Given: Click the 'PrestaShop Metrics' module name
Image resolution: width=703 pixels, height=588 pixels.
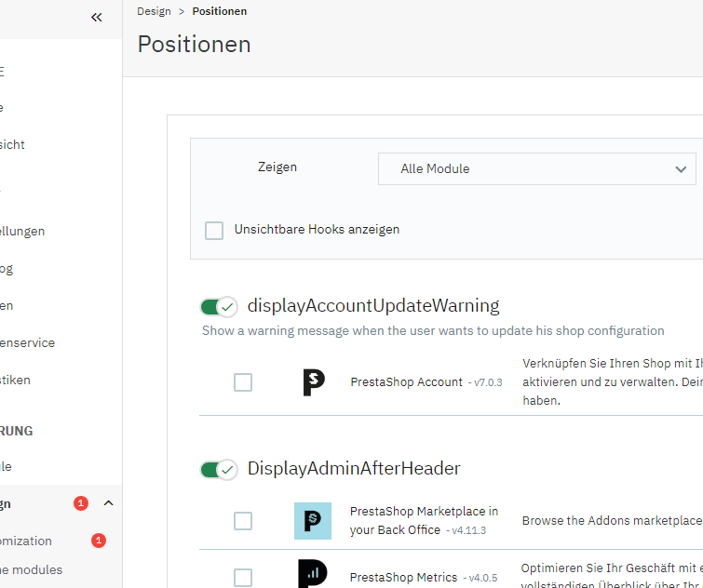Looking at the screenshot, I should [x=403, y=577].
